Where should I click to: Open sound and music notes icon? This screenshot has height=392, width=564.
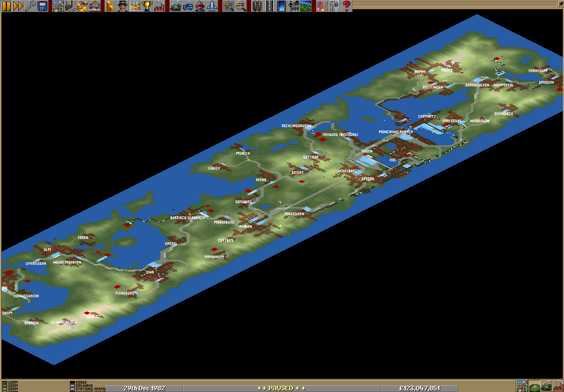click(x=322, y=6)
